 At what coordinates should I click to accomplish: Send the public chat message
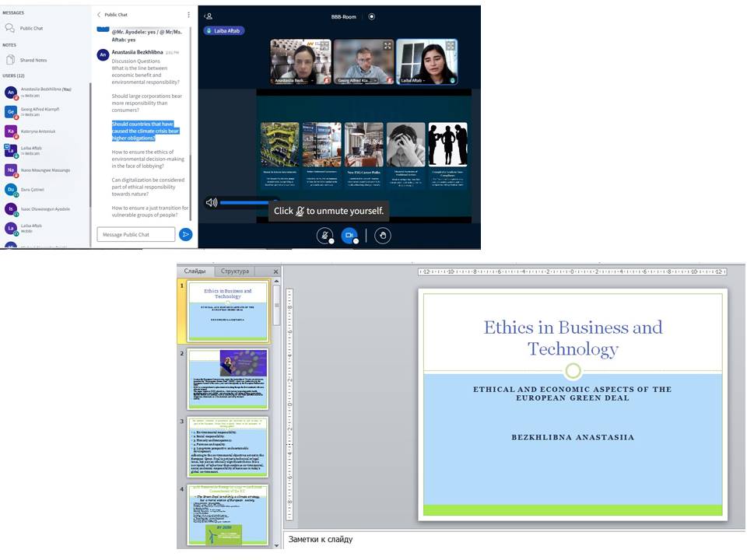coord(185,234)
